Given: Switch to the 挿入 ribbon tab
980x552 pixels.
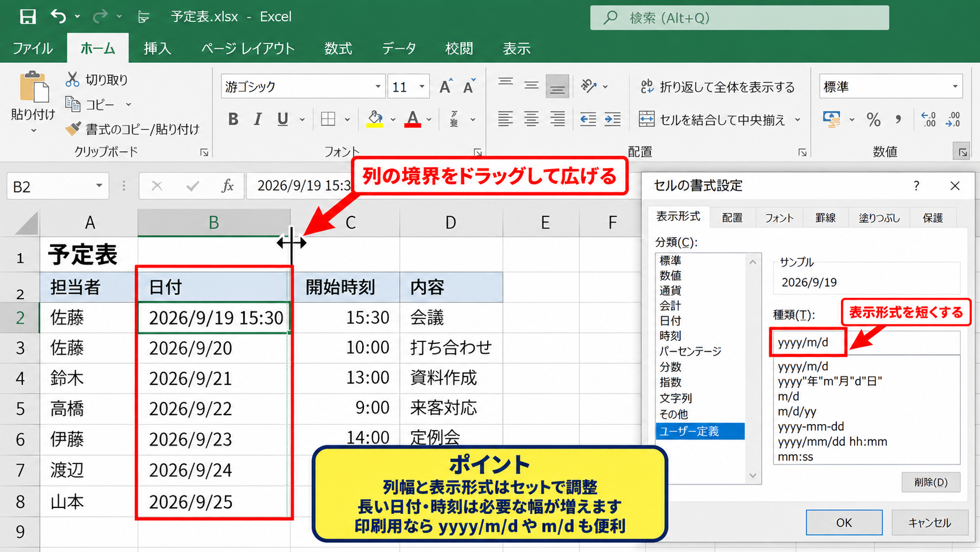Looking at the screenshot, I should point(158,48).
